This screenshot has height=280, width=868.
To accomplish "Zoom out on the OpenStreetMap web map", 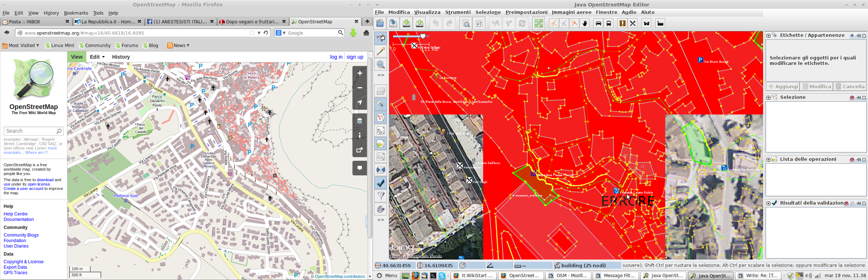I will pos(360,88).
